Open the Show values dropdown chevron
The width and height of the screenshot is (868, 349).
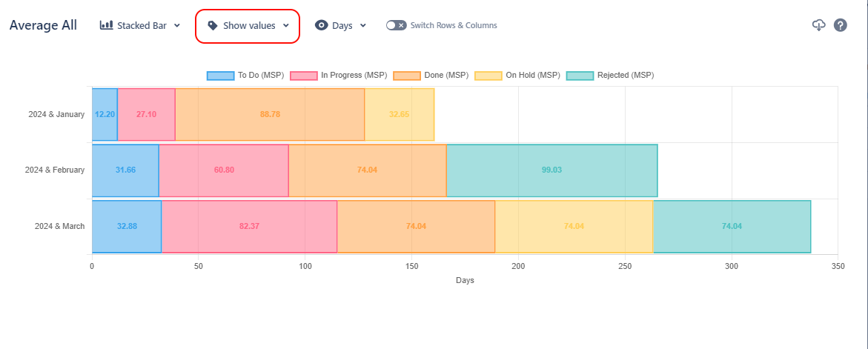click(x=286, y=26)
